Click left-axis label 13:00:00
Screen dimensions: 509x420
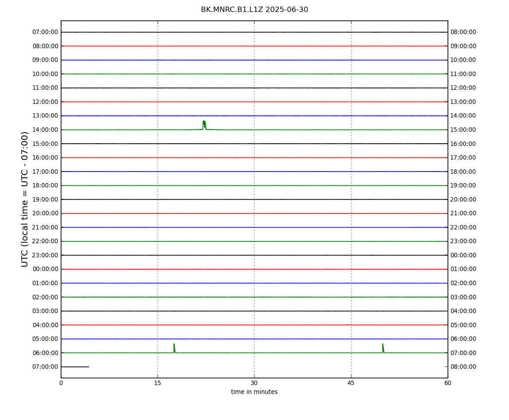[45, 116]
